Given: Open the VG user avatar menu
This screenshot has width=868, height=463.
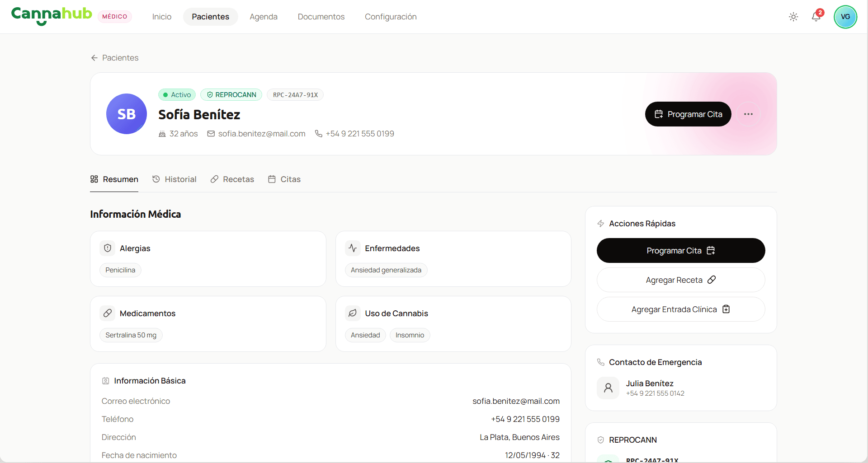Looking at the screenshot, I should [x=845, y=17].
